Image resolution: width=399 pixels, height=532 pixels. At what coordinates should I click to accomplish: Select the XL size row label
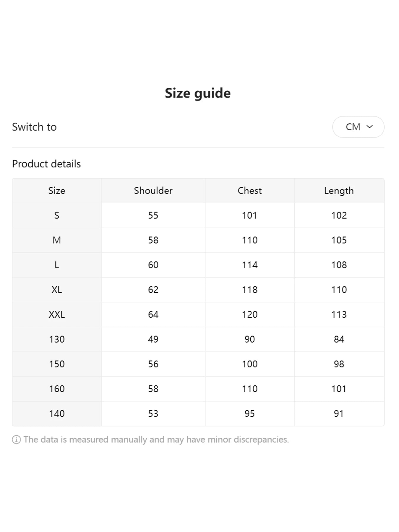[x=57, y=290]
